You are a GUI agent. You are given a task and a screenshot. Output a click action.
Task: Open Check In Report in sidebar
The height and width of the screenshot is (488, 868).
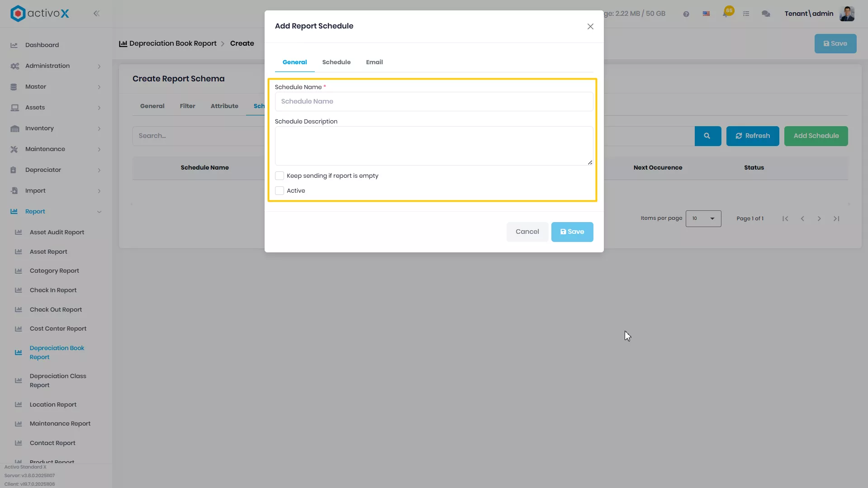pos(53,290)
